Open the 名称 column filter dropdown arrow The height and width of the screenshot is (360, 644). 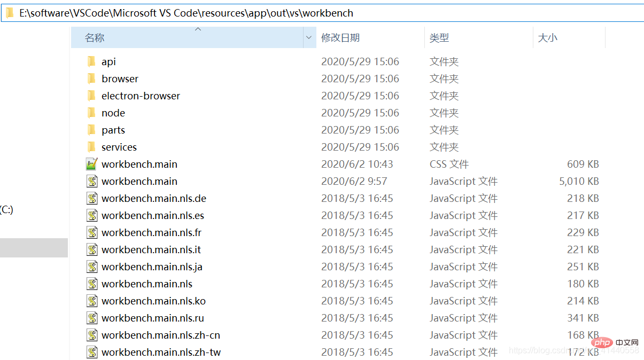click(x=309, y=37)
